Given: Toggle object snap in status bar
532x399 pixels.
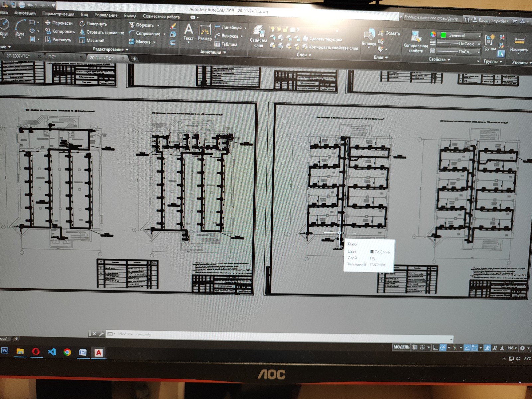Looking at the screenshot, I should point(474,348).
